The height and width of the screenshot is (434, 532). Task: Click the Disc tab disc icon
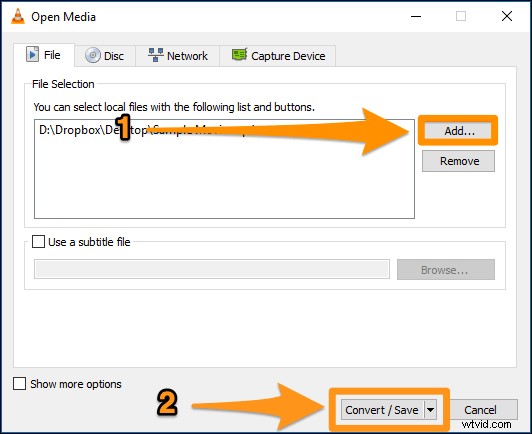pos(93,55)
